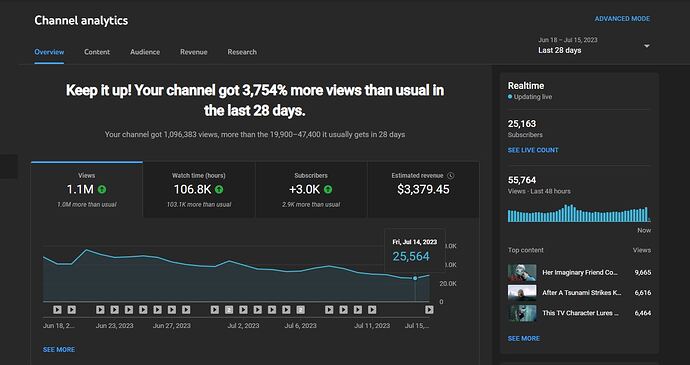
Task: Click the date range dropdown arrow
Action: point(647,46)
